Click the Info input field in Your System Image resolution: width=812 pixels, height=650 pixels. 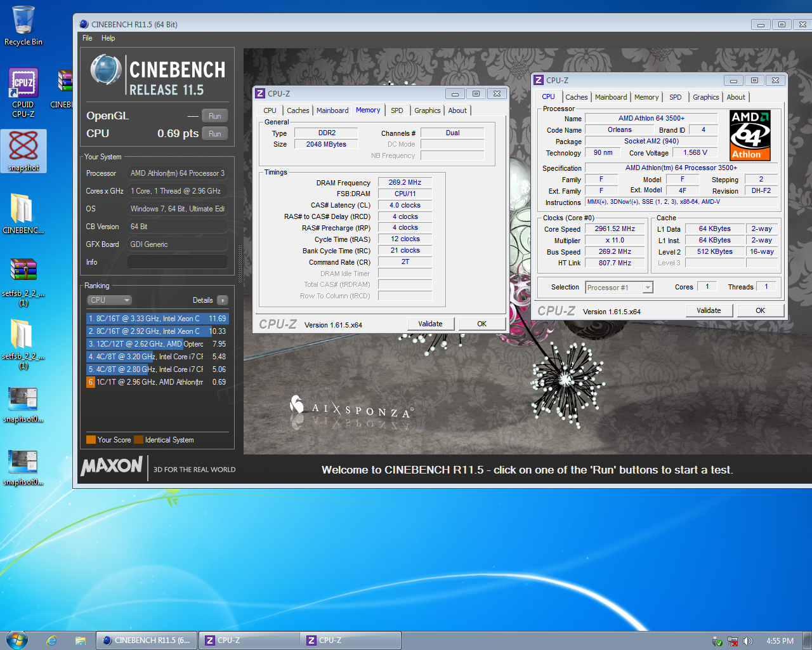[x=178, y=262]
